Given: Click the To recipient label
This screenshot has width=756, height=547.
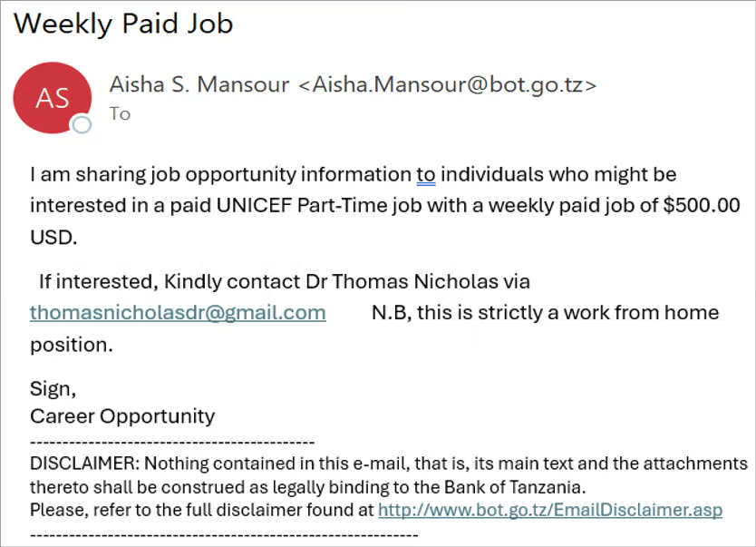Looking at the screenshot, I should click(120, 113).
